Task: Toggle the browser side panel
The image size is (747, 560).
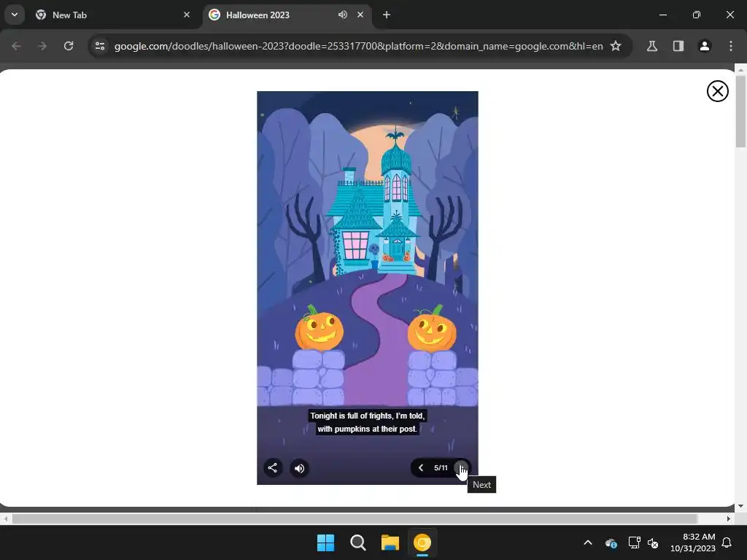Action: point(678,46)
